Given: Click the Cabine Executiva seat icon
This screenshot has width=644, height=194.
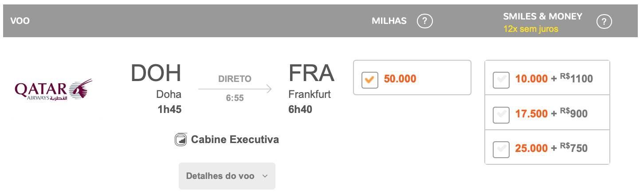Looking at the screenshot, I should (181, 140).
